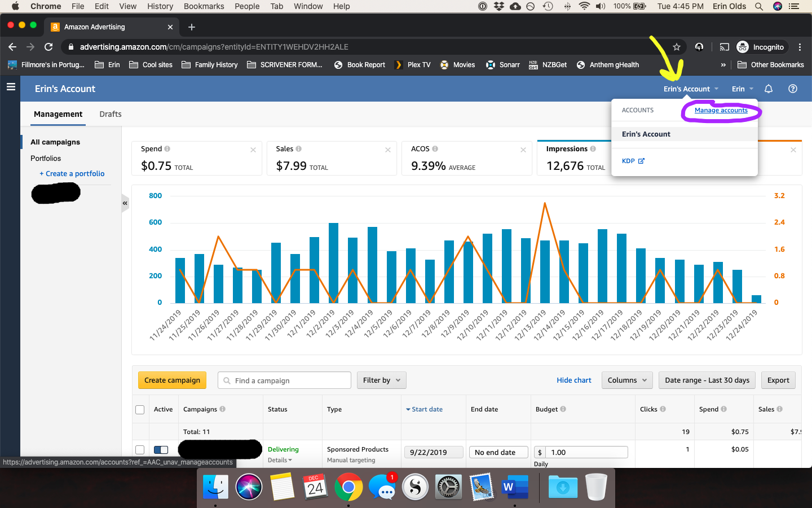Expand Erin's Account dropdown in header
The width and height of the screenshot is (812, 508).
(691, 89)
